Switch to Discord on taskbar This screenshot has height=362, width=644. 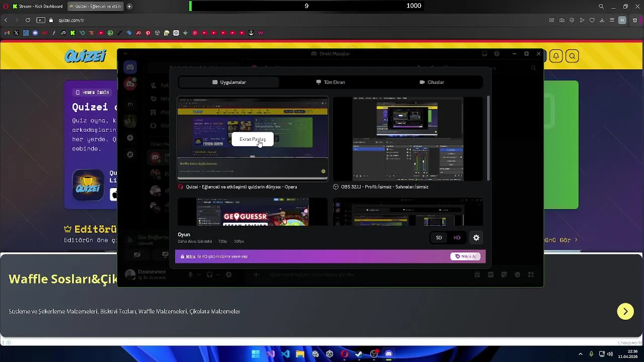tap(388, 354)
